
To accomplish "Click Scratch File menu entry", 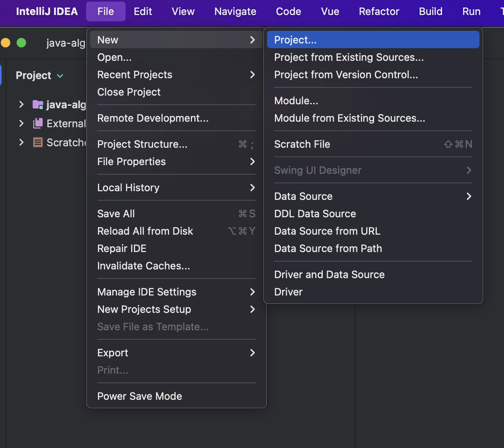I will pos(302,144).
